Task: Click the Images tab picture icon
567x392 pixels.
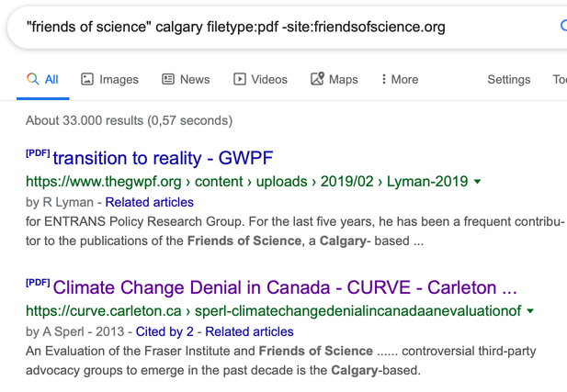Action: click(x=87, y=79)
